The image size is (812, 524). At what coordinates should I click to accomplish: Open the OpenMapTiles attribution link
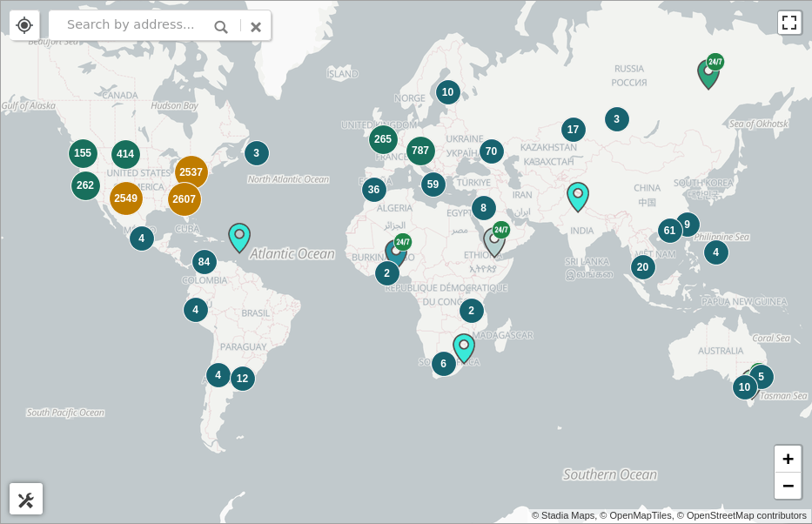(641, 515)
